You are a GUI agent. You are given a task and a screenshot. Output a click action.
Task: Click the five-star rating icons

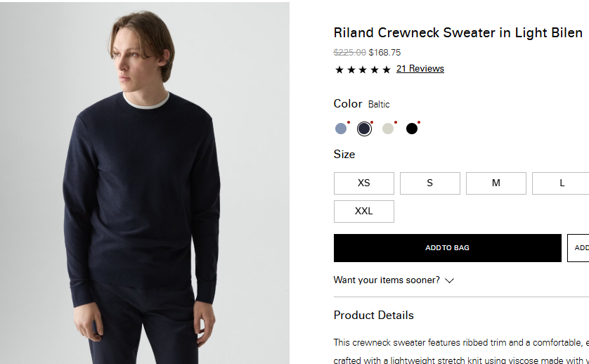tap(363, 70)
